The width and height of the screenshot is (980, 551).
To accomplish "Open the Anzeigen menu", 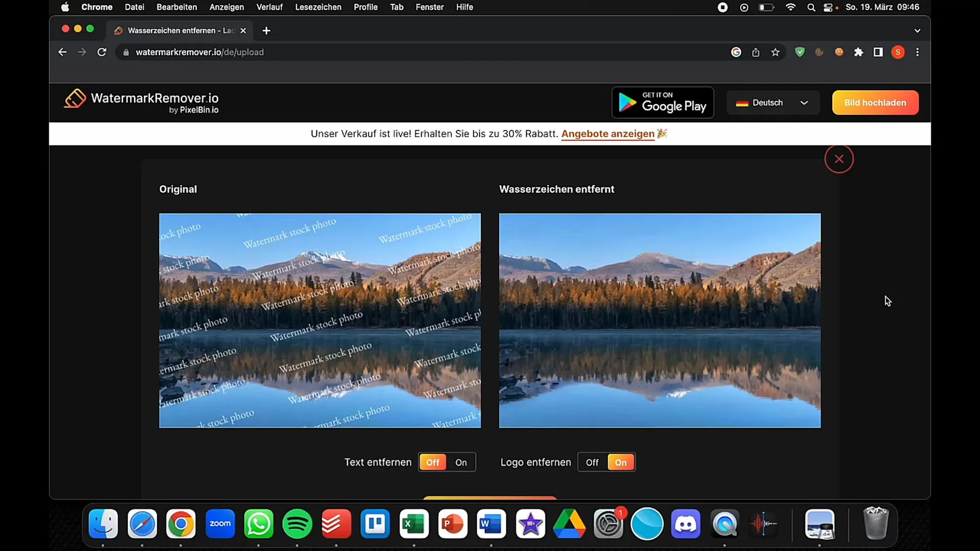I will 226,8.
